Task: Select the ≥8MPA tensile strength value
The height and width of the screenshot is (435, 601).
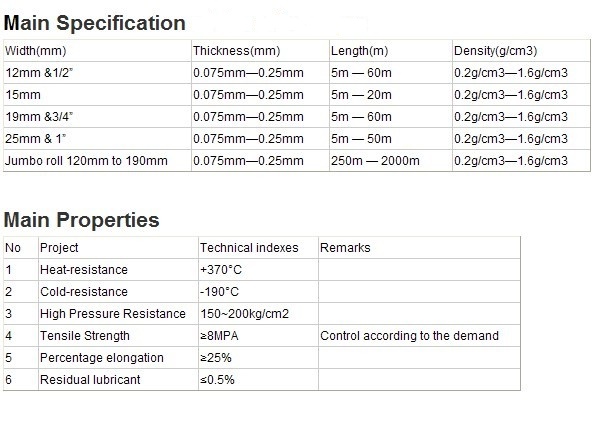Action: point(220,336)
